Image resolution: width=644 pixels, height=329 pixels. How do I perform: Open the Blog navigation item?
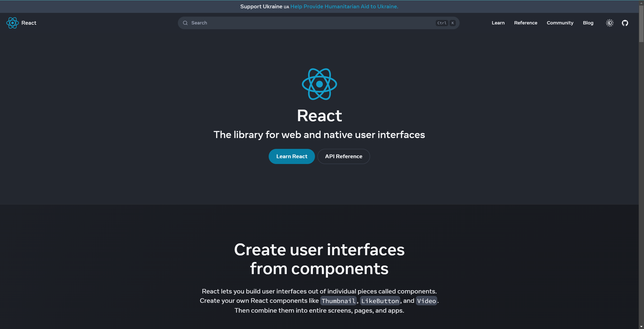tap(588, 23)
